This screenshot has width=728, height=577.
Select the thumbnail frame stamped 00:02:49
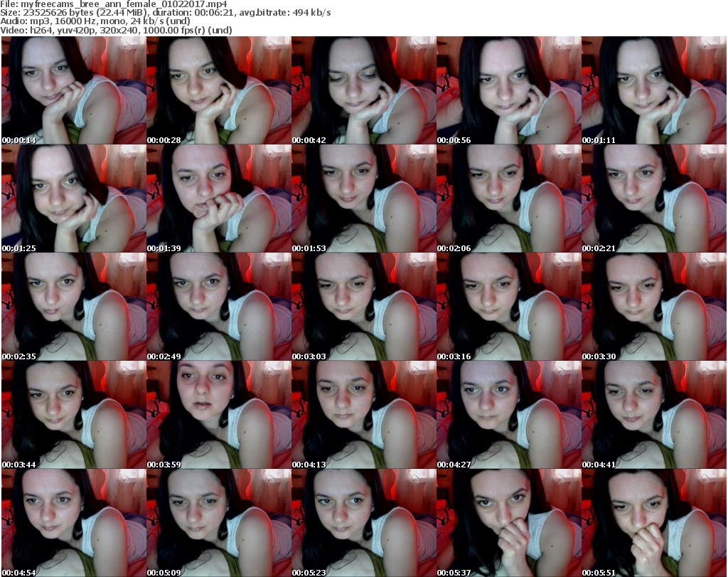(219, 307)
